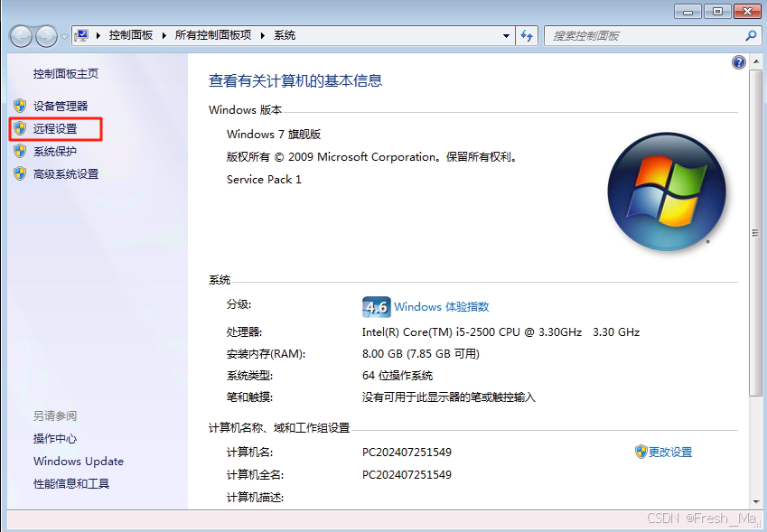This screenshot has height=532, width=767.
Task: Open Windows Update link
Action: click(79, 462)
